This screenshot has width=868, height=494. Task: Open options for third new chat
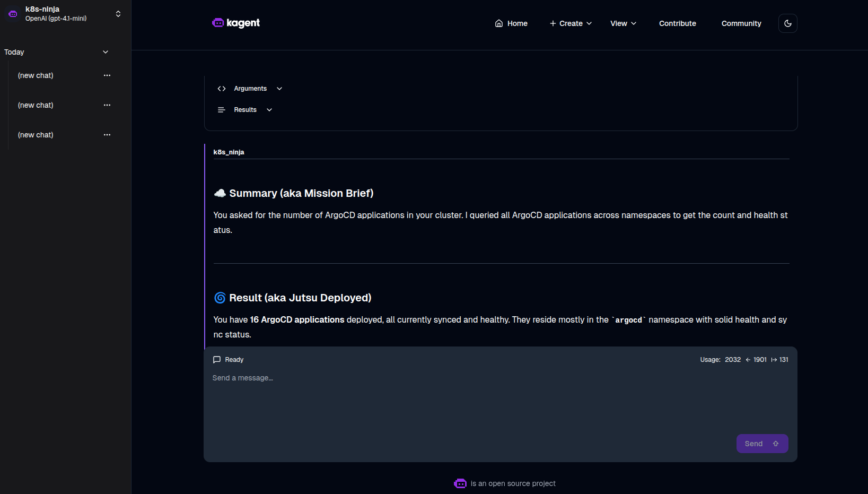pyautogui.click(x=107, y=135)
